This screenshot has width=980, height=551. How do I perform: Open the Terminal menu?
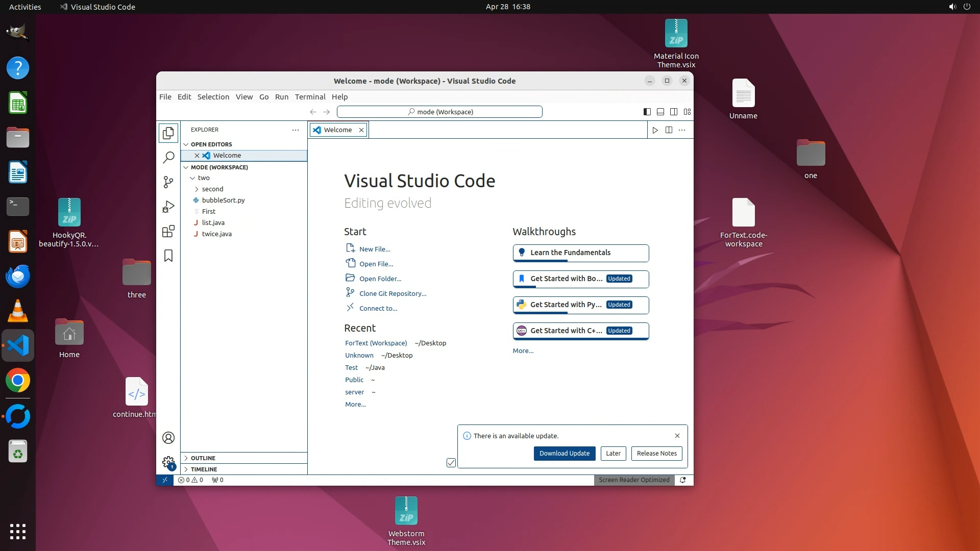point(310,97)
